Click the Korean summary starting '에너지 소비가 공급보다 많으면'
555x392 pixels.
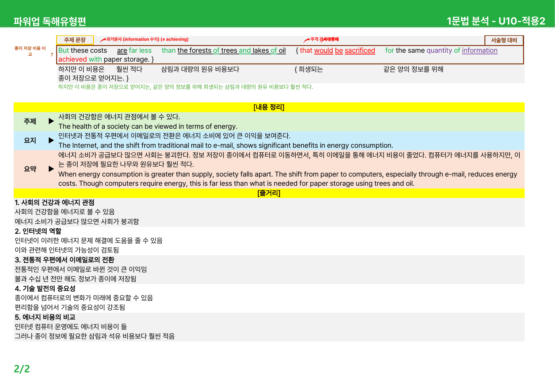pyautogui.click(x=289, y=160)
